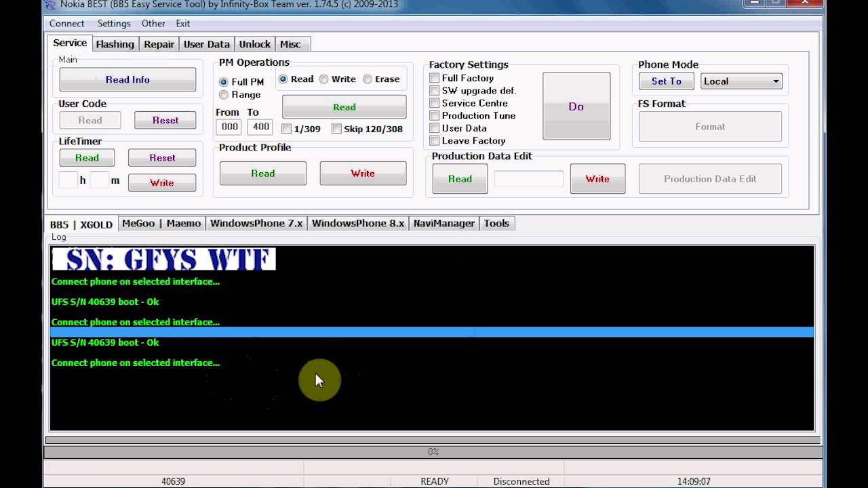
Task: Check the User Data factory setting
Action: (x=435, y=128)
